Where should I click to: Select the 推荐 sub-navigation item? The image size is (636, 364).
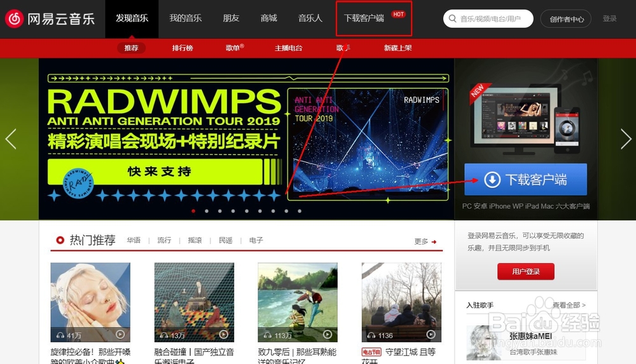(132, 48)
